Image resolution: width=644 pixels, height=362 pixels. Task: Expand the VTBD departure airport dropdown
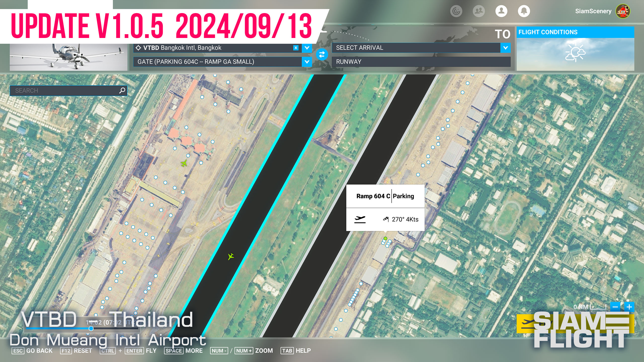(x=307, y=48)
